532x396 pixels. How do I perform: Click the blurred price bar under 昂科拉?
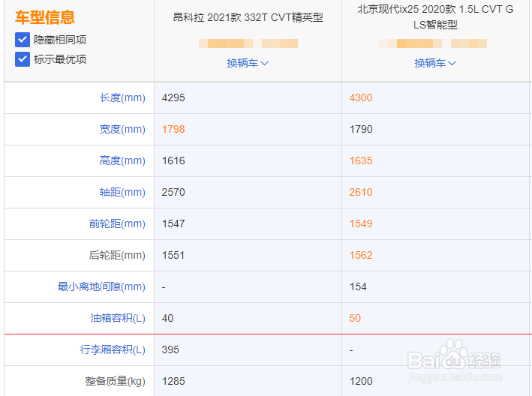click(248, 43)
